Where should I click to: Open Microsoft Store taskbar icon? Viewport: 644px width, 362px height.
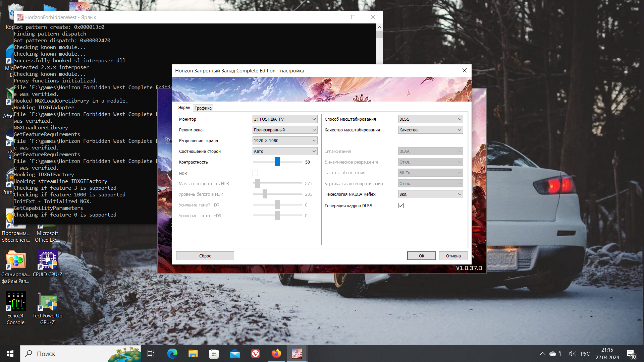coord(214,354)
